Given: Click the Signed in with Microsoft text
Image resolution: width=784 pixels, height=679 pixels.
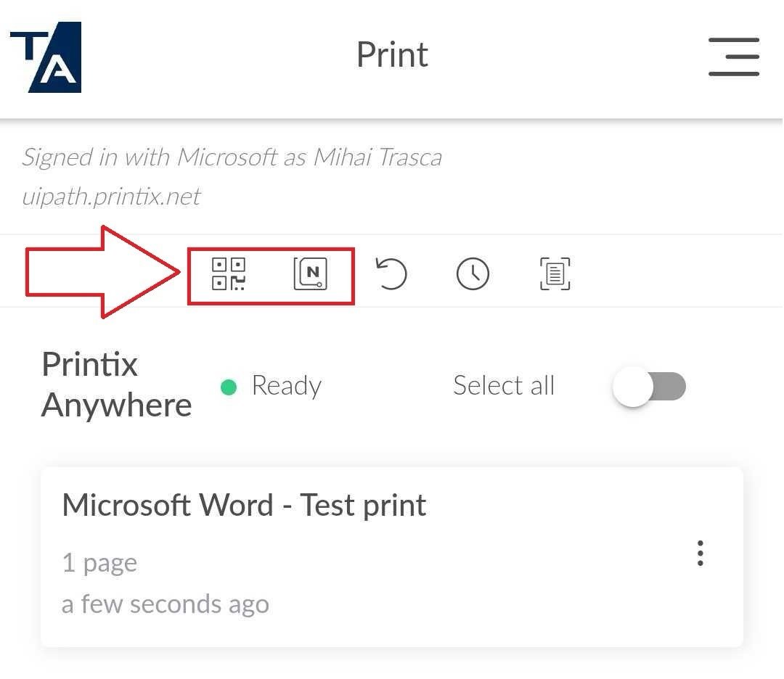Looking at the screenshot, I should 232,157.
